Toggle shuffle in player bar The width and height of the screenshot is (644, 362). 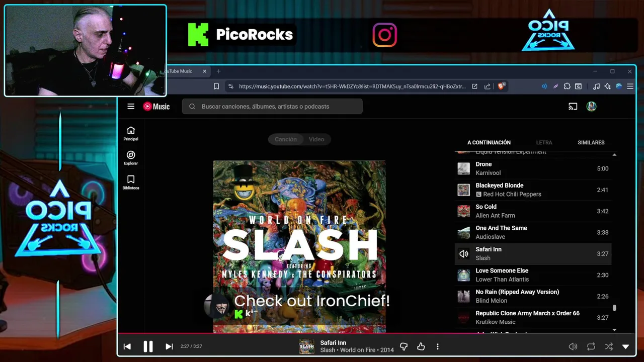[x=609, y=346]
